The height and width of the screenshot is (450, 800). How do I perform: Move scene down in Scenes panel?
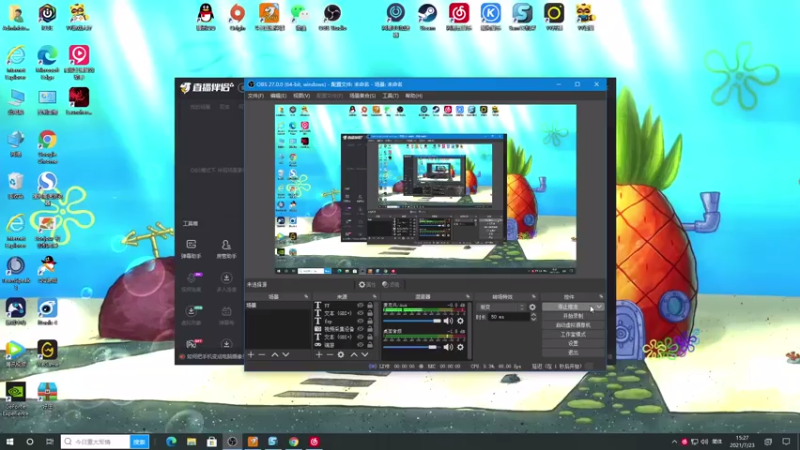tap(286, 355)
